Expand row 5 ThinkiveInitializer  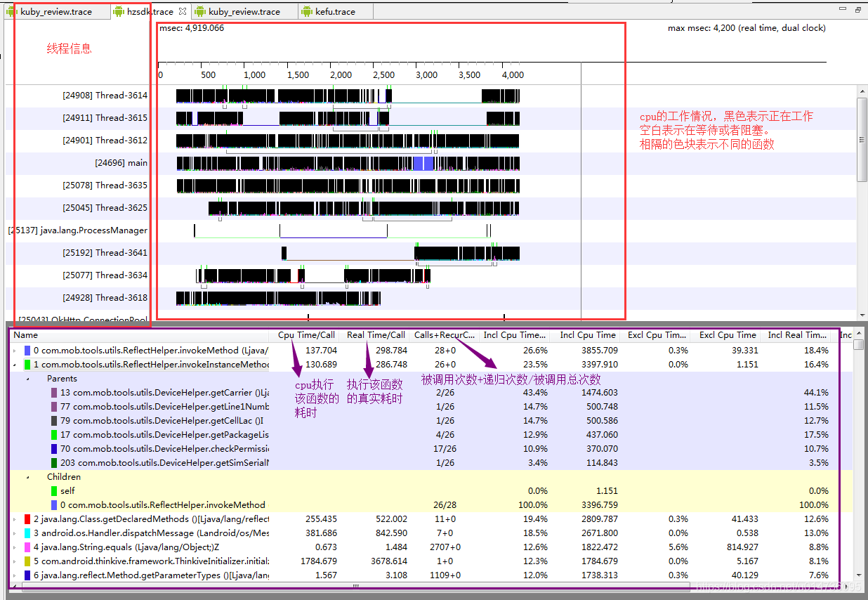pyautogui.click(x=15, y=561)
